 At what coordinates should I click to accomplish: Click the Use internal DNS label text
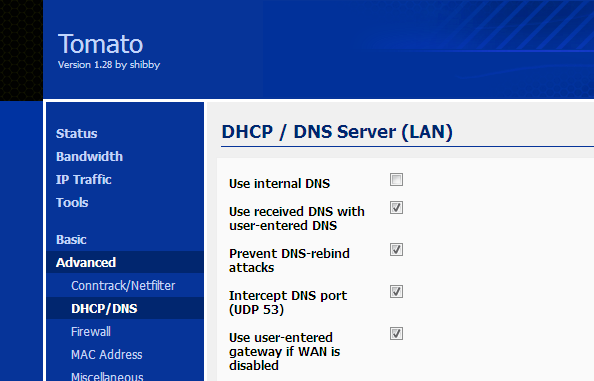pos(280,184)
